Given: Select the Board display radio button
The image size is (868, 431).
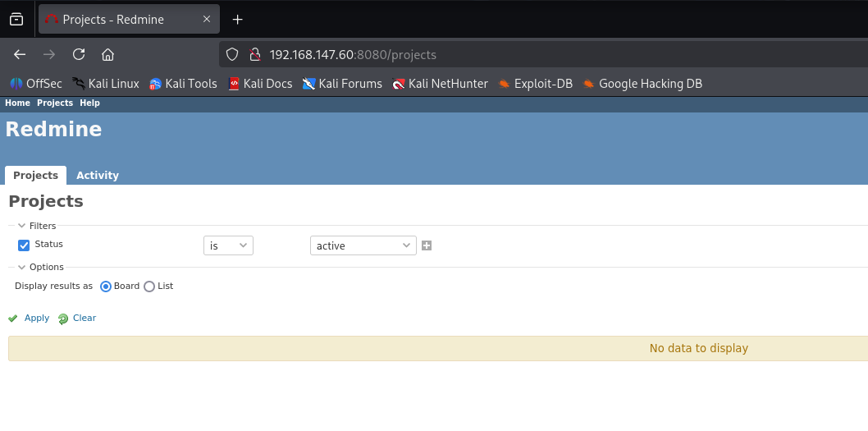Looking at the screenshot, I should (106, 287).
